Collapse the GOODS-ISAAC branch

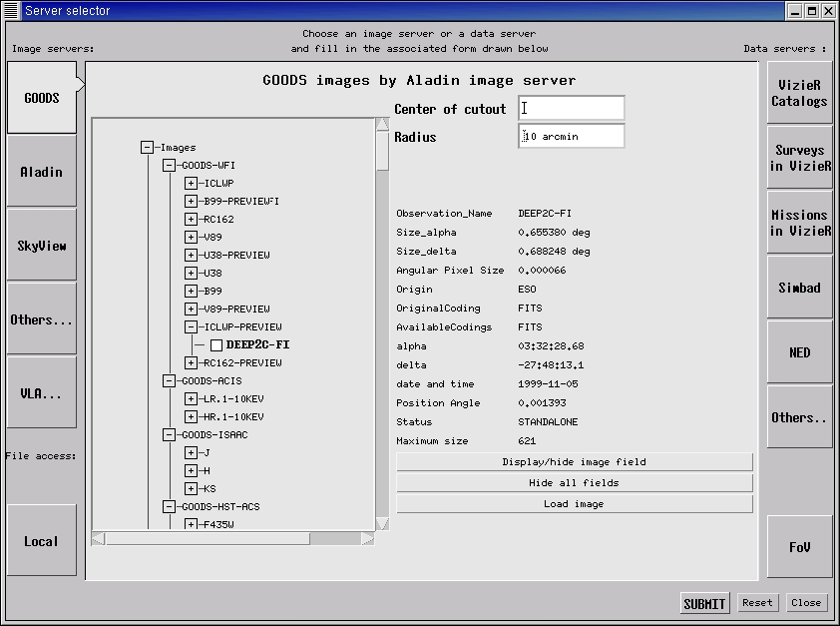coord(169,434)
